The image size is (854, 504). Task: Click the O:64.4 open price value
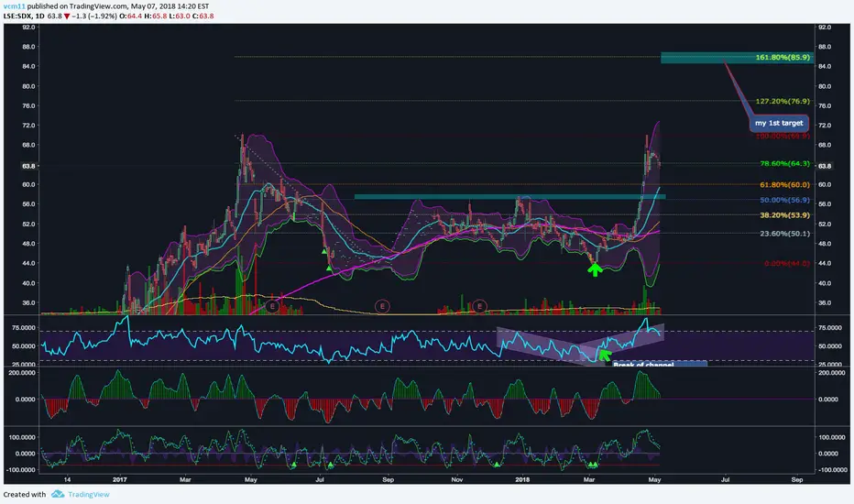(x=131, y=16)
